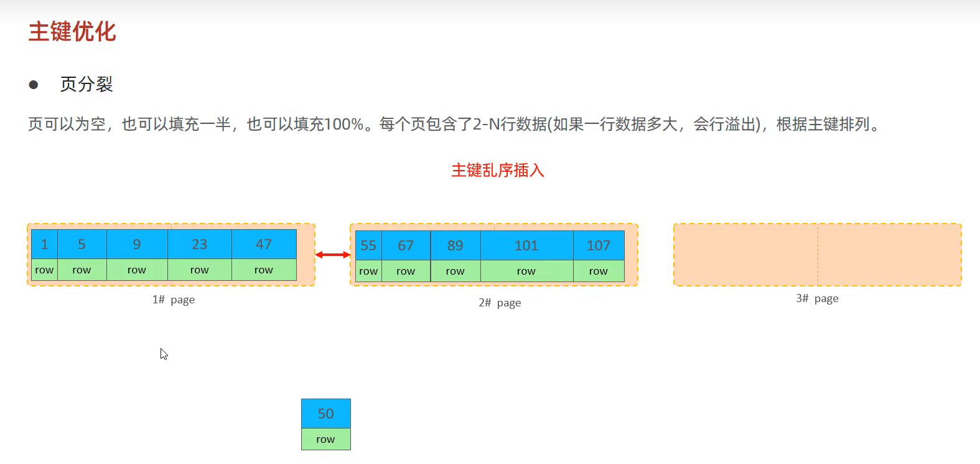Click the standalone key block numbered 50
Viewport: 980px width, 464px height.
click(x=325, y=414)
